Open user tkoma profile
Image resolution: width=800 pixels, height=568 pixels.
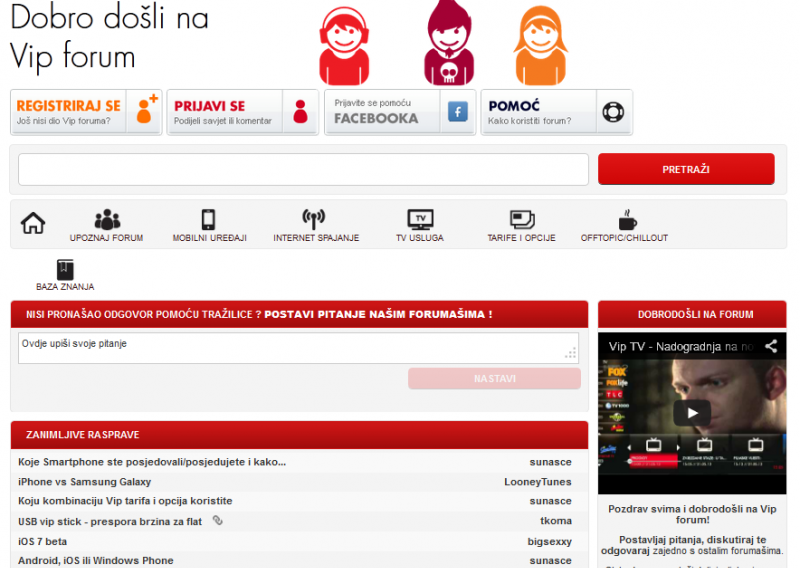tap(556, 521)
